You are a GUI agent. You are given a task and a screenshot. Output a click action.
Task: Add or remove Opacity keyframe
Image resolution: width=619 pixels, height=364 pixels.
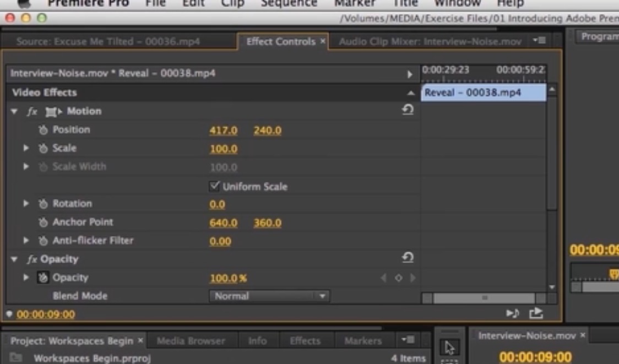398,278
